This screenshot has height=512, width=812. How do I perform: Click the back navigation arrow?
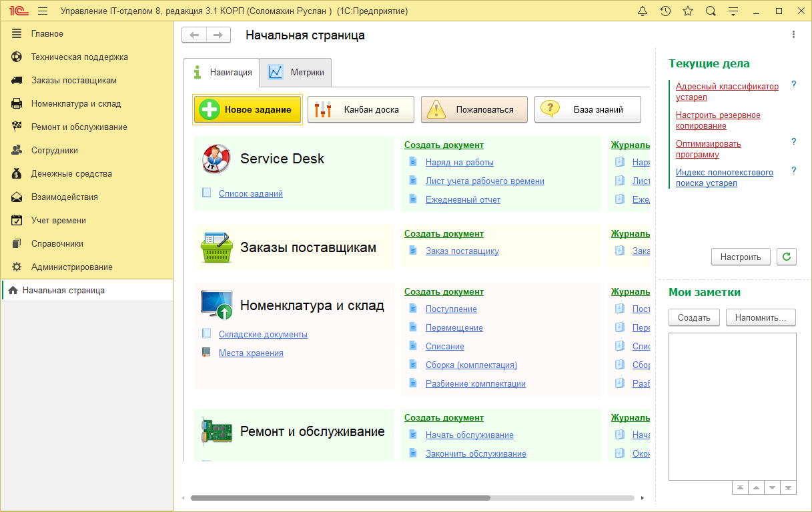click(x=194, y=35)
